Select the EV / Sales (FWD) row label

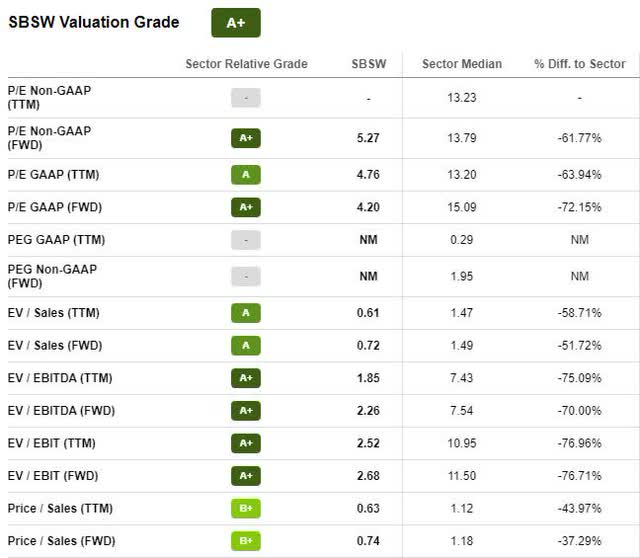click(x=55, y=345)
